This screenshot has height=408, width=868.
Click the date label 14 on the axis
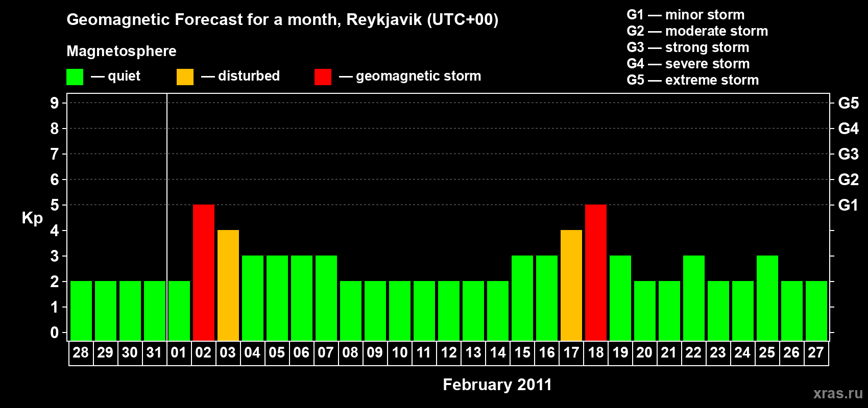498,352
